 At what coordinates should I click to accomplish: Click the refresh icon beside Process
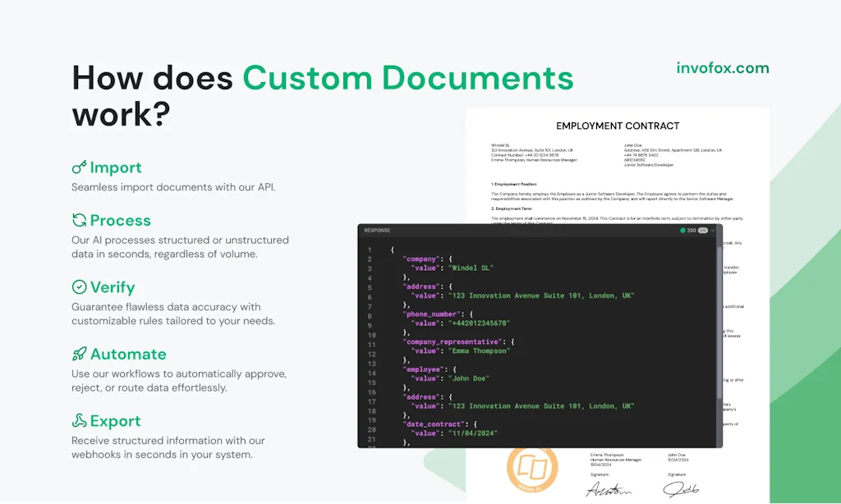coord(80,220)
